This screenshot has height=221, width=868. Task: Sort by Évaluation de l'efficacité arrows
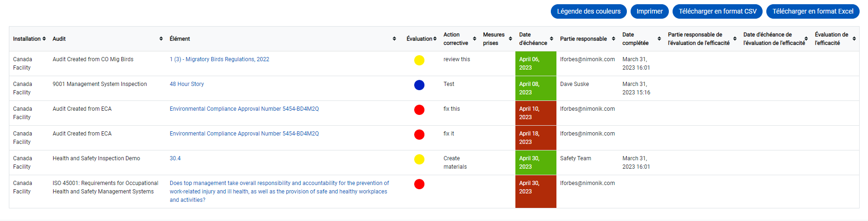click(854, 39)
